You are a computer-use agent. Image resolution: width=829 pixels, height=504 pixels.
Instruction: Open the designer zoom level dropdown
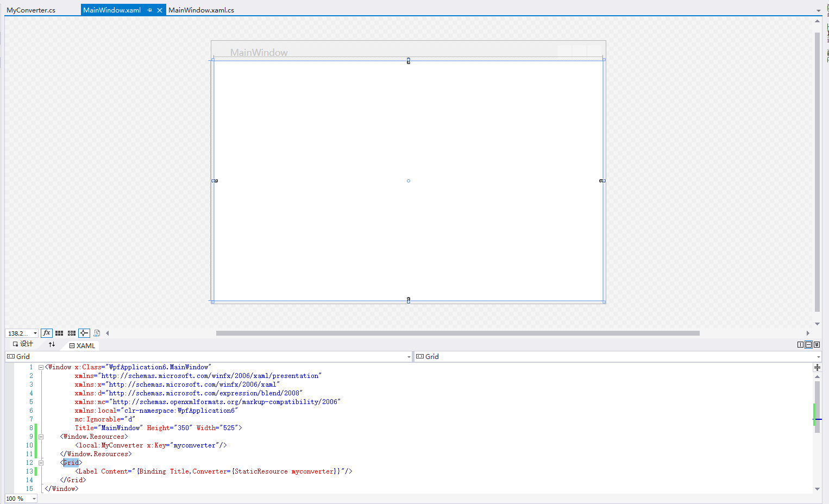35,333
